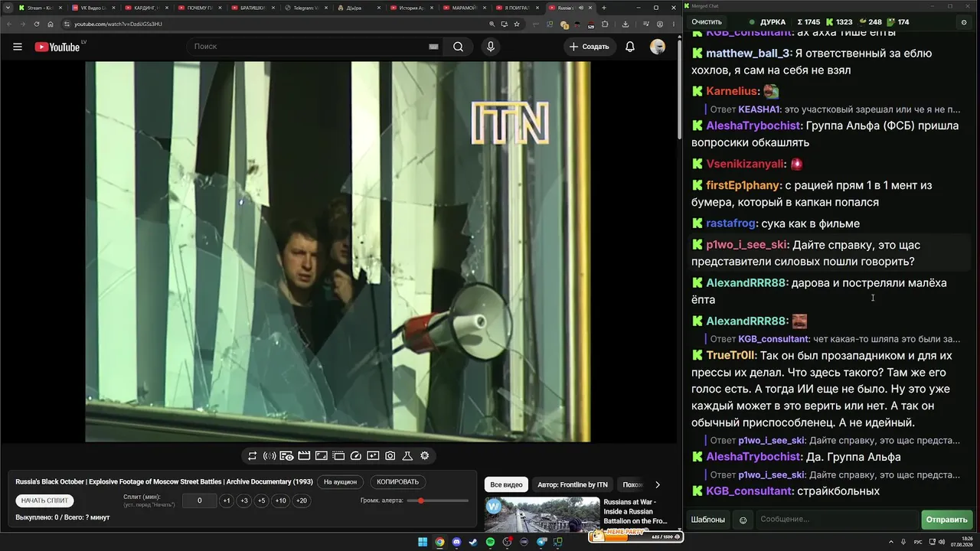Mute the Russia's tab speaker icon
This screenshot has height=551, width=980.
tap(580, 8)
